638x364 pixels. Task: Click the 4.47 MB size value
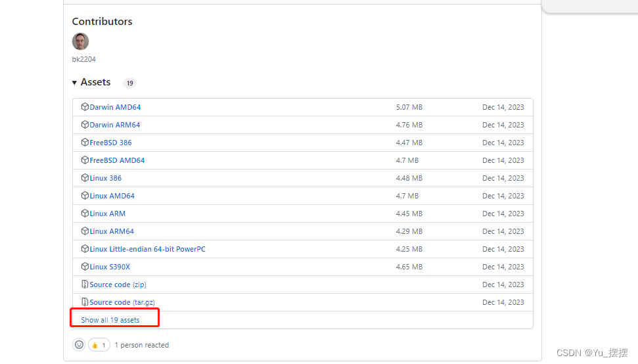click(x=409, y=143)
